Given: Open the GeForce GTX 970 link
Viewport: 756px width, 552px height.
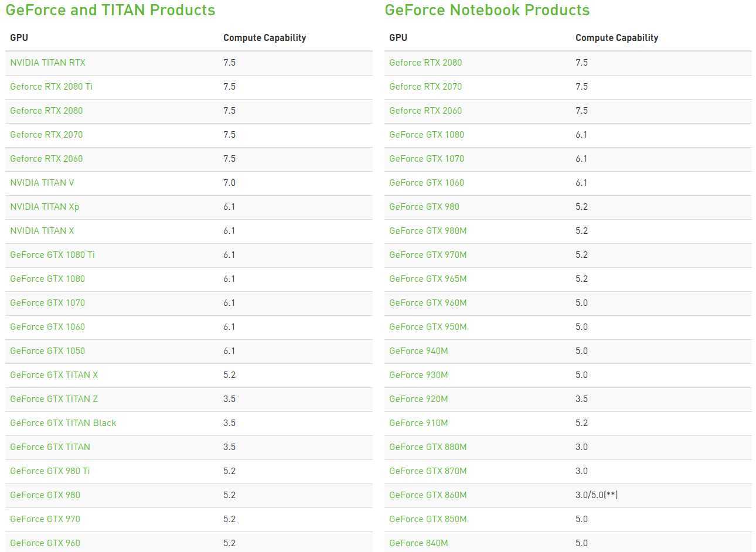Looking at the screenshot, I should [x=45, y=519].
